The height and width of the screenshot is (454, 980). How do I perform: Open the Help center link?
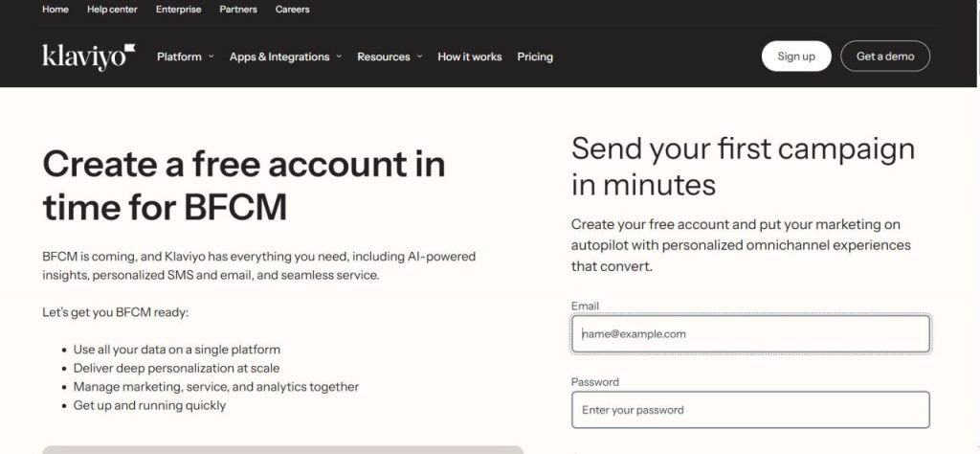point(112,10)
